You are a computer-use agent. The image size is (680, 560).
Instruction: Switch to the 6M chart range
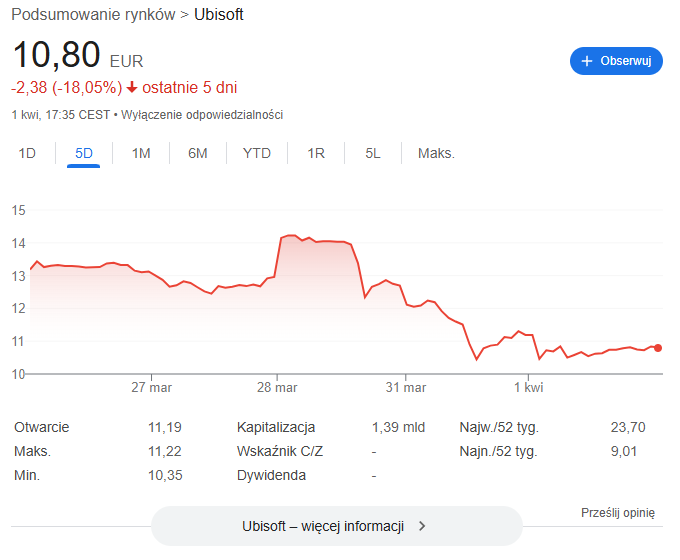[198, 153]
